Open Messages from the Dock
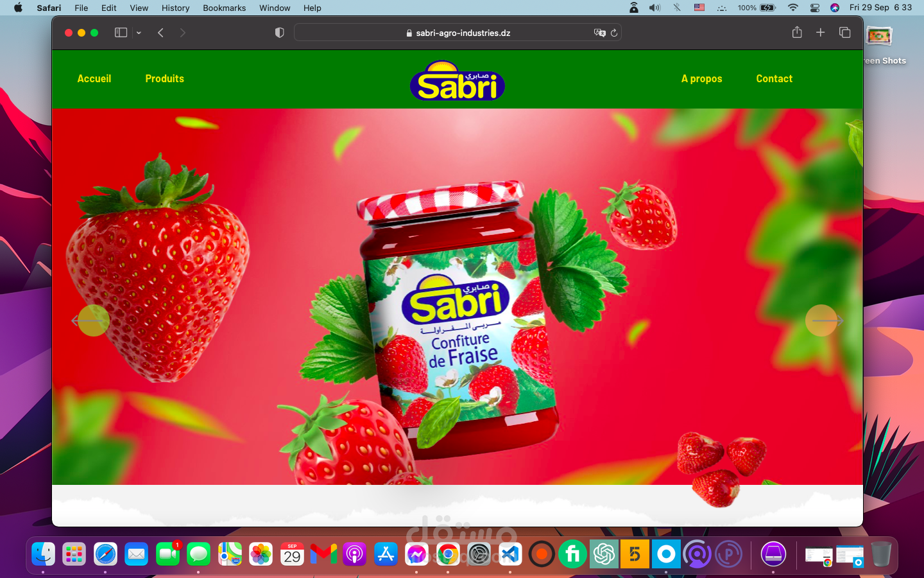 199,554
